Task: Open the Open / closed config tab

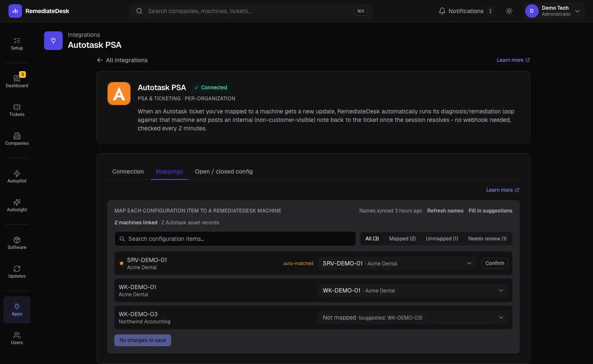Action: [x=224, y=171]
